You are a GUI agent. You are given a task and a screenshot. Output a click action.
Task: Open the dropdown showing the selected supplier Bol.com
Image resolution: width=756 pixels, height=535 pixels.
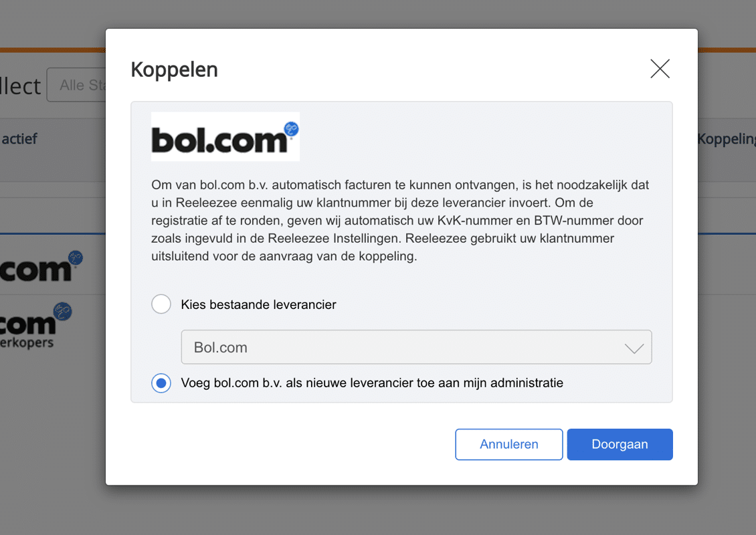(x=416, y=347)
